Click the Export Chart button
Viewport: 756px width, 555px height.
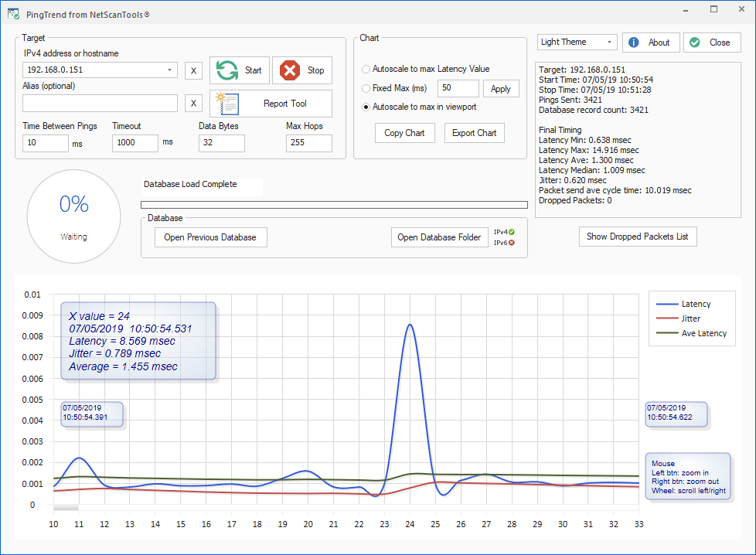[474, 133]
